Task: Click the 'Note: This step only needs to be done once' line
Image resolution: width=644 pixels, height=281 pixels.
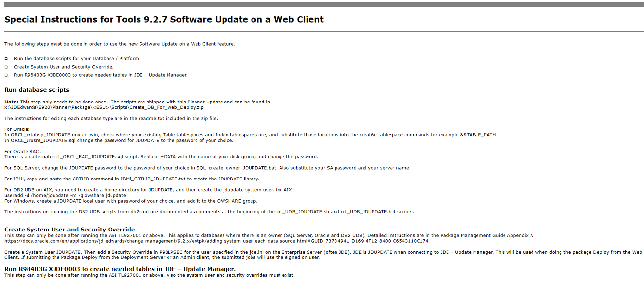Action: [137, 102]
